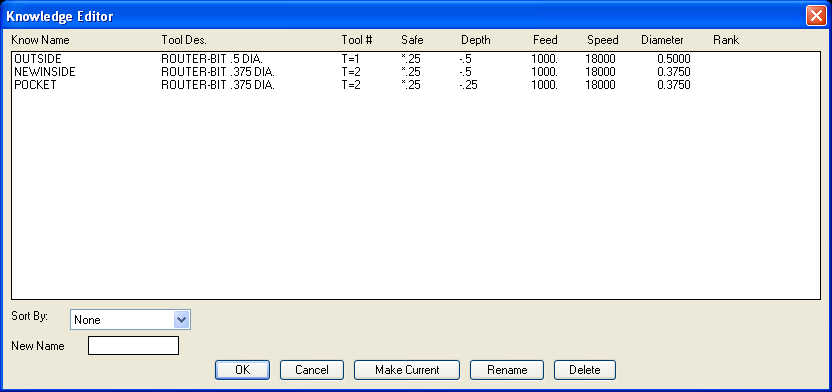The height and width of the screenshot is (392, 832).
Task: Click feed 1000. in the OUTSIDE row
Action: [x=544, y=59]
